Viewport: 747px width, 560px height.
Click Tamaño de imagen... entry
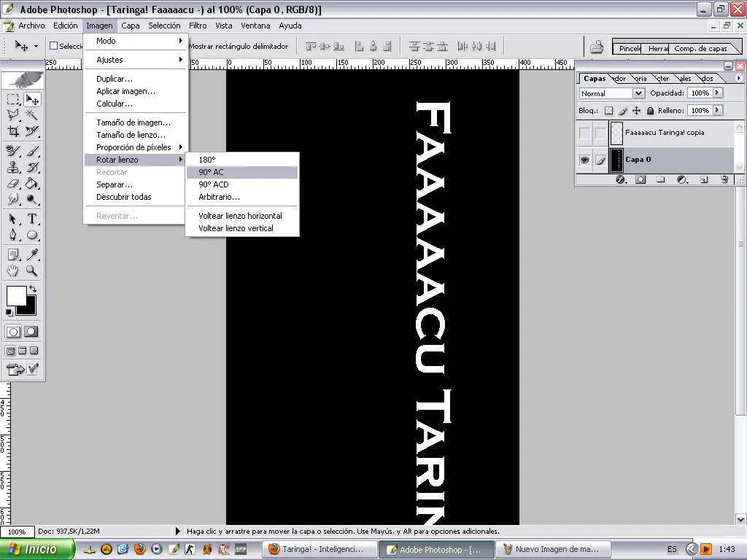[x=136, y=122]
